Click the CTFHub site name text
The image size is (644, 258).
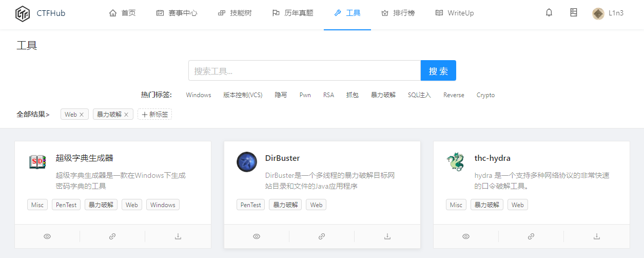(51, 13)
